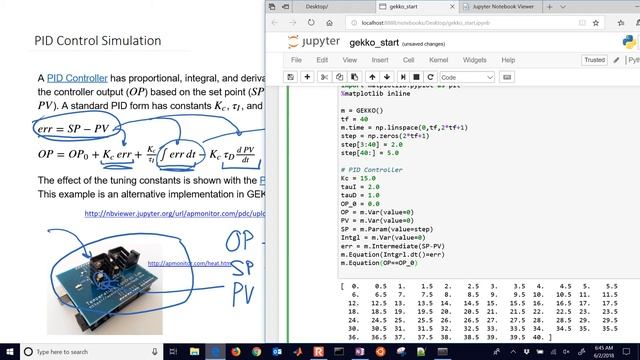Insert a cell below with the plus icon
Image resolution: width=640 pixels, height=360 pixels.
pyautogui.click(x=307, y=77)
